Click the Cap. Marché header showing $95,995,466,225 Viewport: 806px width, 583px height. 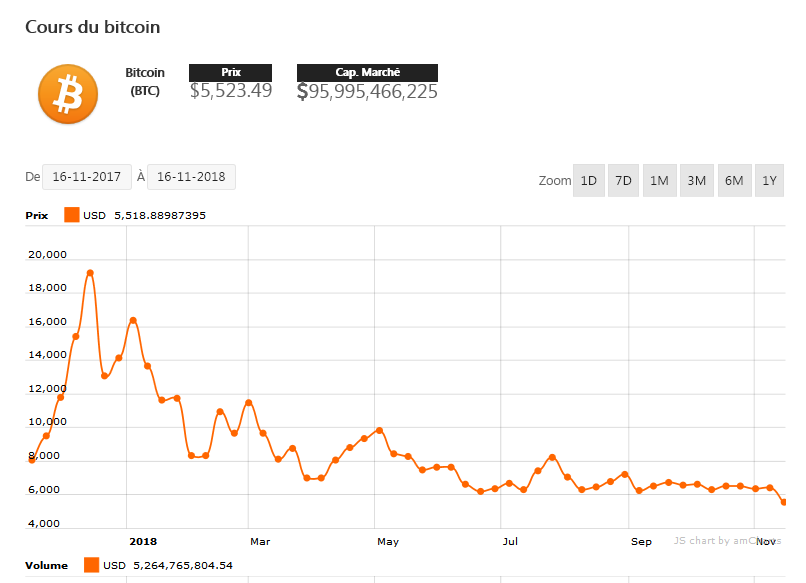pyautogui.click(x=367, y=73)
